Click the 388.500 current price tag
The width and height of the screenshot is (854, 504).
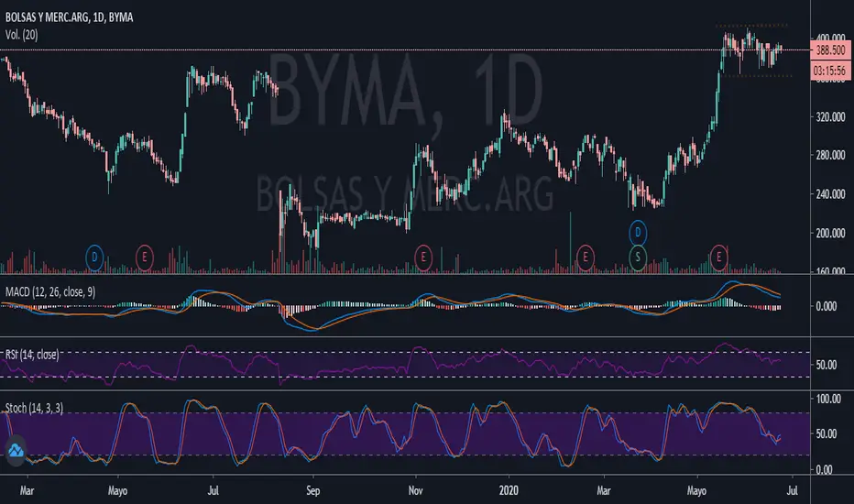[x=830, y=50]
